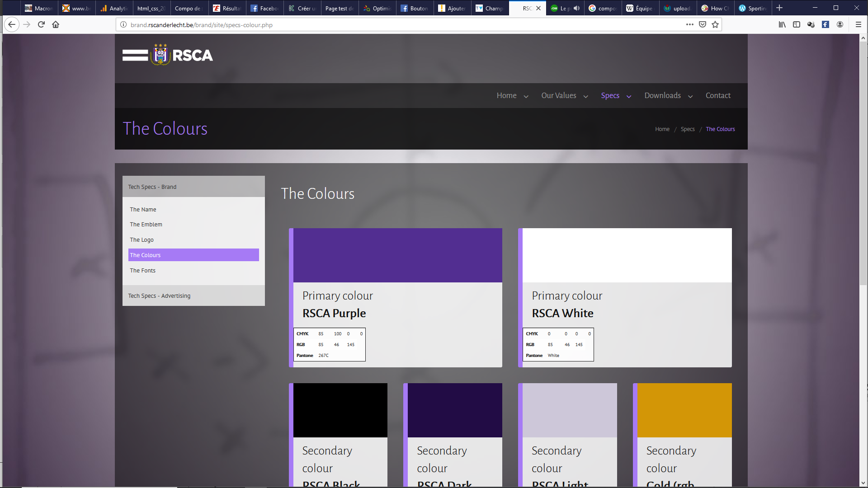This screenshot has width=868, height=488.
Task: Switch to the Champ tab
Action: click(x=490, y=8)
